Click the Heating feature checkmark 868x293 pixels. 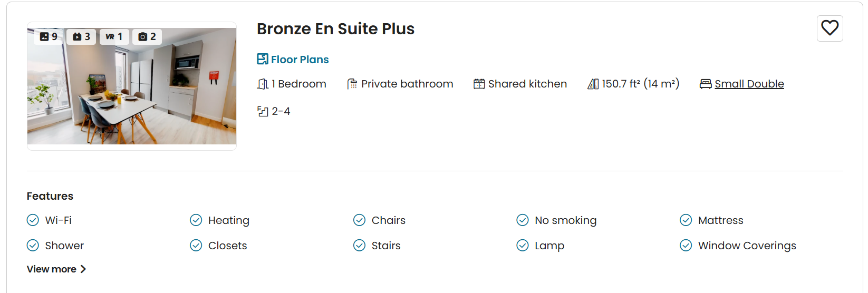(196, 220)
